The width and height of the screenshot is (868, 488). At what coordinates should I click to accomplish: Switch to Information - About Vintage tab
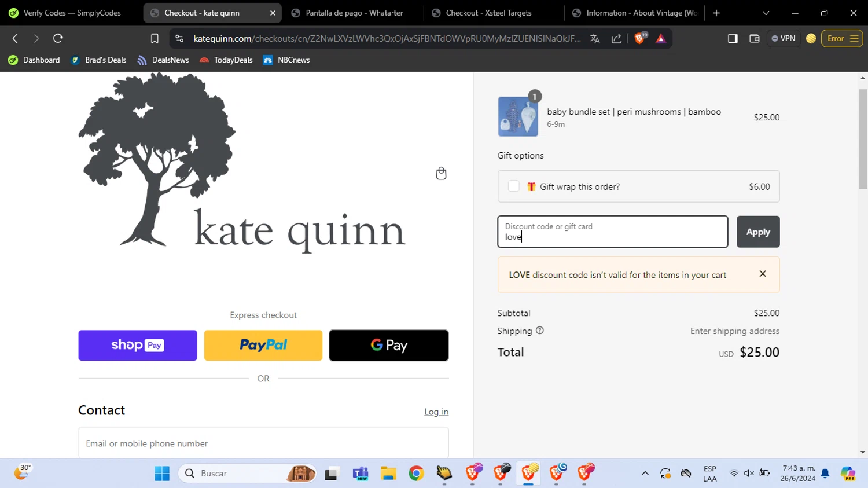tap(635, 13)
